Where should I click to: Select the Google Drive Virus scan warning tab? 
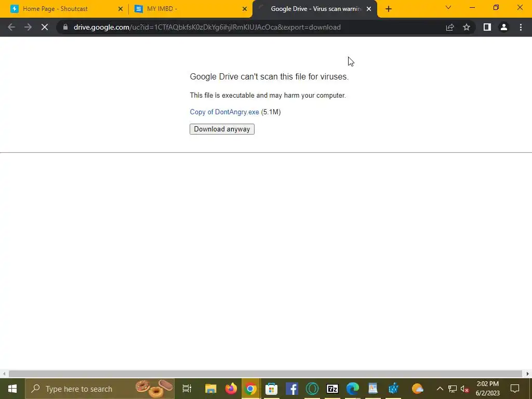point(314,9)
